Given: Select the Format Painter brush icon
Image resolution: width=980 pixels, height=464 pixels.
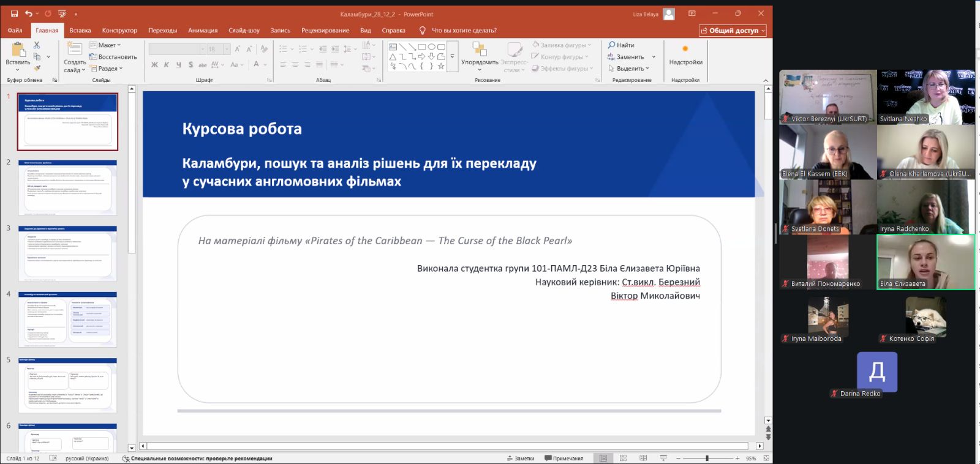Looking at the screenshot, I should [x=37, y=68].
